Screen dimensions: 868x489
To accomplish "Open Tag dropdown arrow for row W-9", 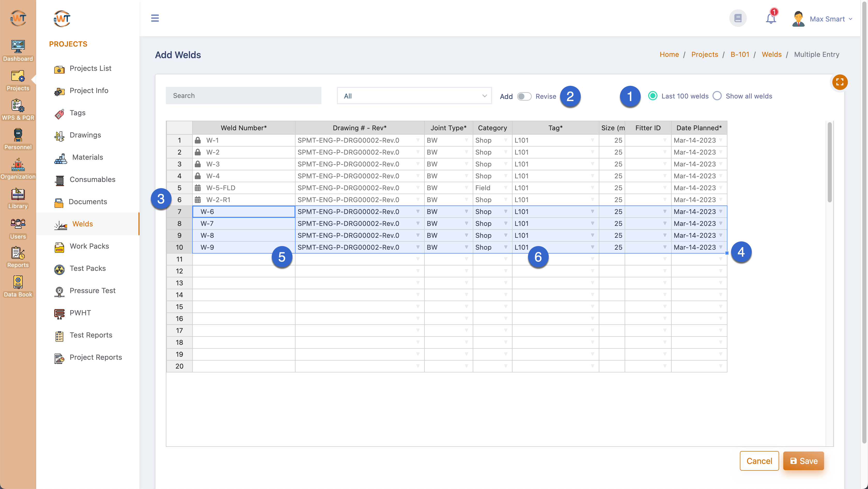I will point(592,247).
